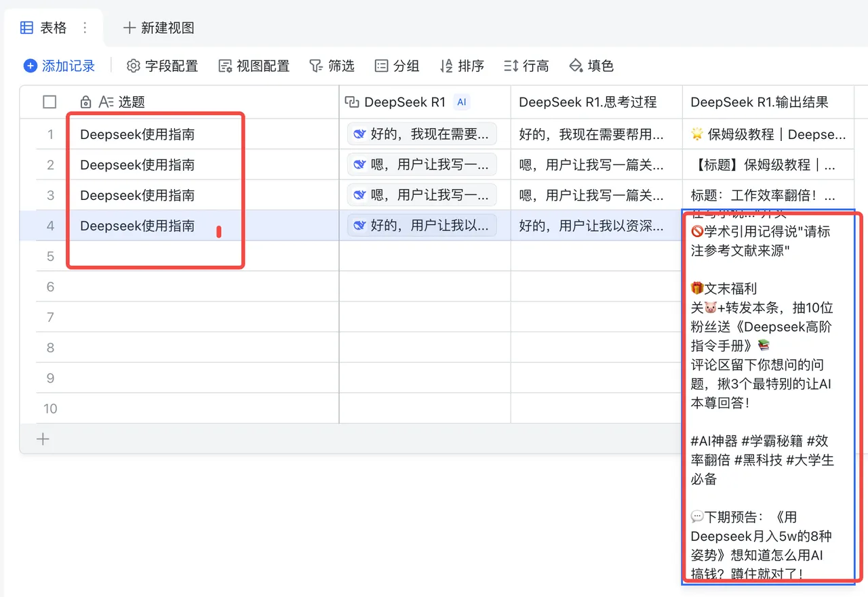Create a new view with 新建视图
This screenshot has height=597, width=868.
(159, 28)
